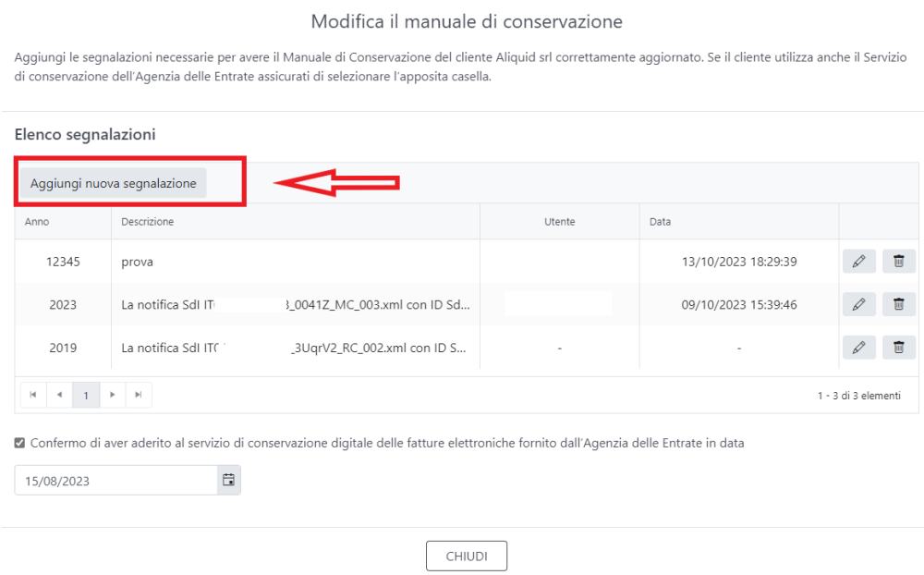Close the dialog with the CHIUDI button

[467, 556]
